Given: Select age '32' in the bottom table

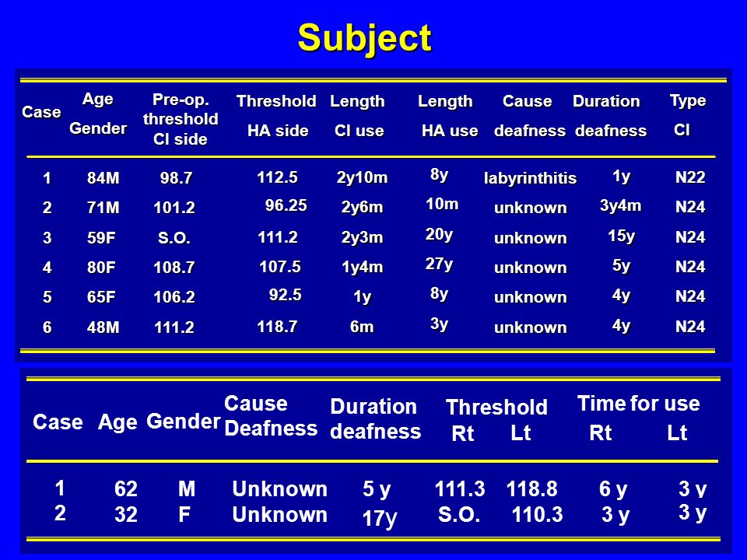Looking at the screenshot, I should 126,515.
